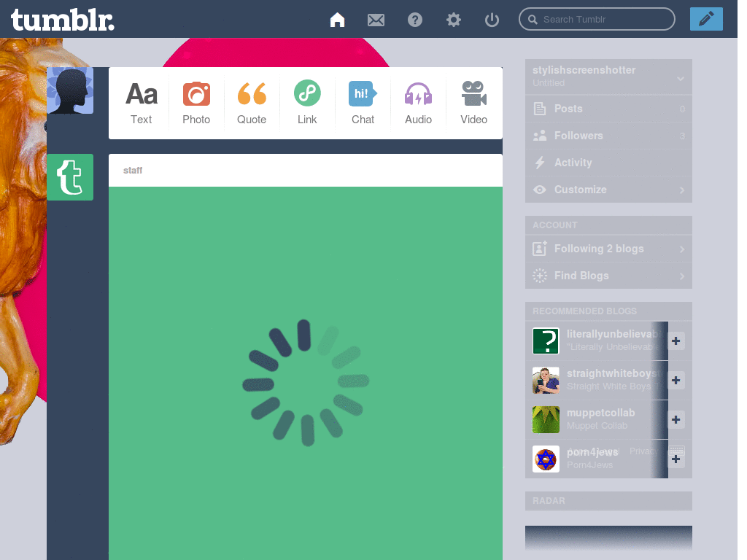Open Following 2 blogs
The image size is (747, 560).
(x=608, y=249)
